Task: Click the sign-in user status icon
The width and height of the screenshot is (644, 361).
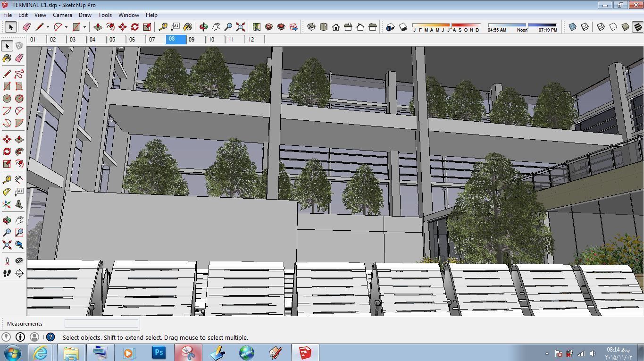Action: tap(34, 337)
